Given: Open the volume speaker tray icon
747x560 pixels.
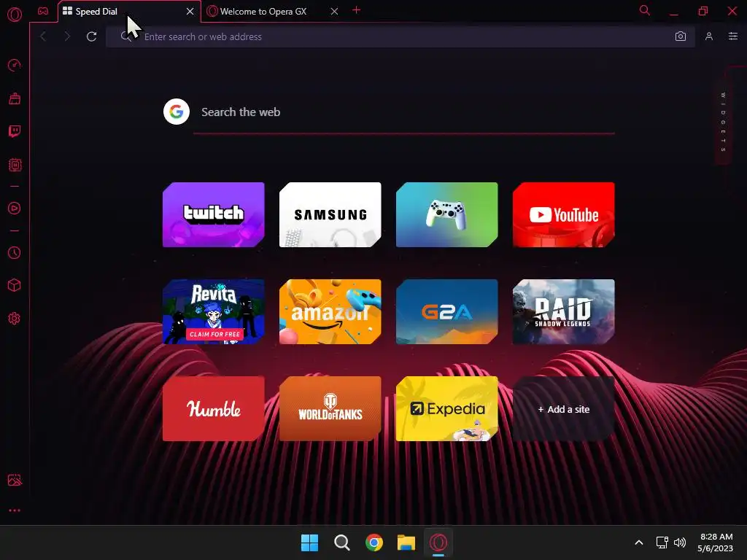Looking at the screenshot, I should point(680,542).
